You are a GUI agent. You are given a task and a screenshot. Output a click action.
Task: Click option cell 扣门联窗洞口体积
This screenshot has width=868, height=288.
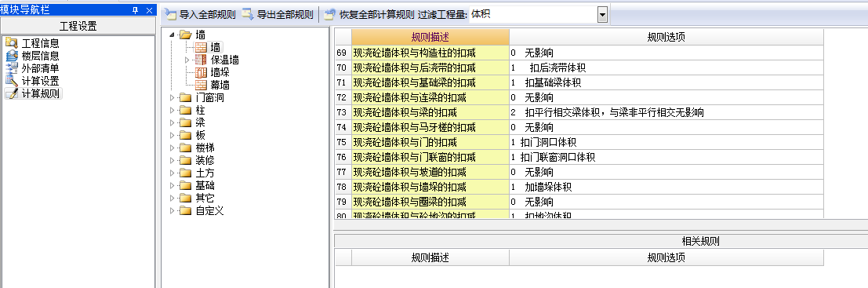click(x=666, y=157)
